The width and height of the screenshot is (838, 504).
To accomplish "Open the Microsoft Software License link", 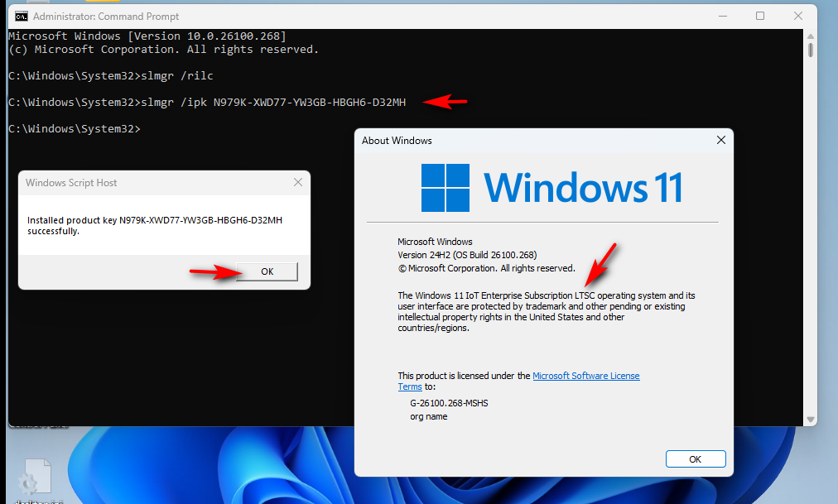I will [585, 376].
